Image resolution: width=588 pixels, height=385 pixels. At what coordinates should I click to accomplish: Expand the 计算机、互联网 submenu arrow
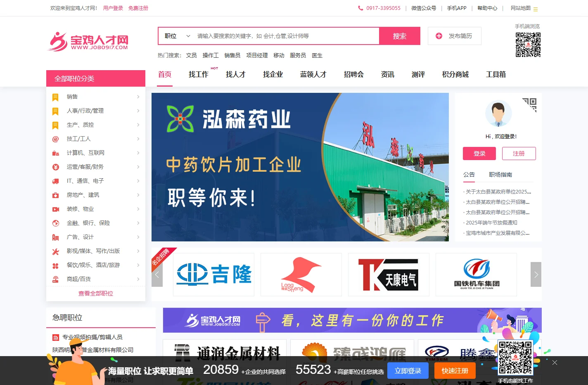pos(138,153)
